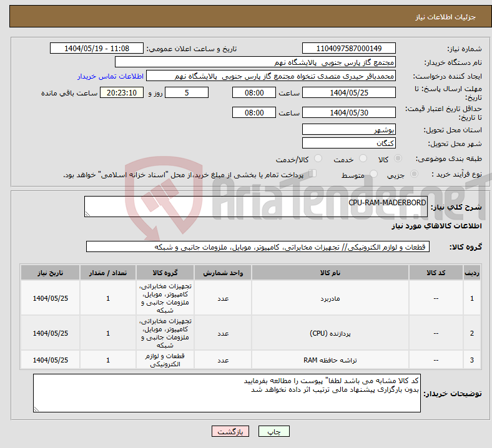Select the کالا/خدمت radio button
Image resolution: width=492 pixels, height=448 pixels.
point(318,158)
